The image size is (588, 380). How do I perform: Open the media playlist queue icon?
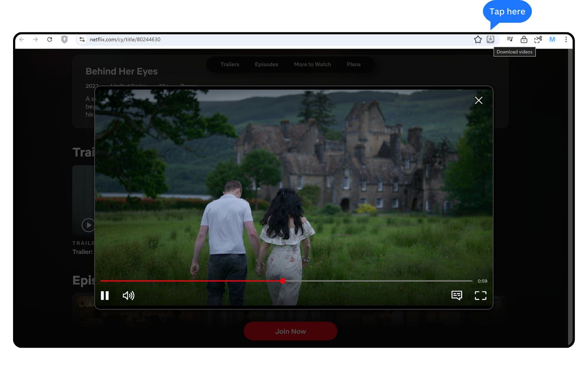pos(510,39)
